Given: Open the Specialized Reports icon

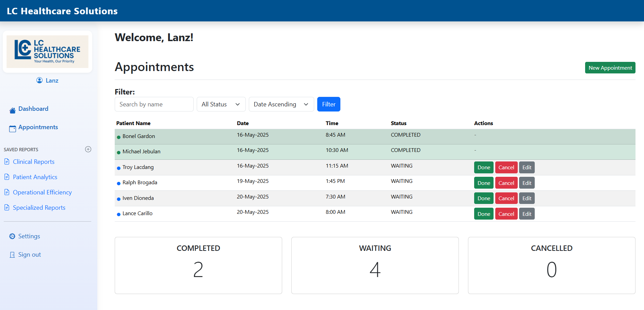Looking at the screenshot, I should 7,207.
